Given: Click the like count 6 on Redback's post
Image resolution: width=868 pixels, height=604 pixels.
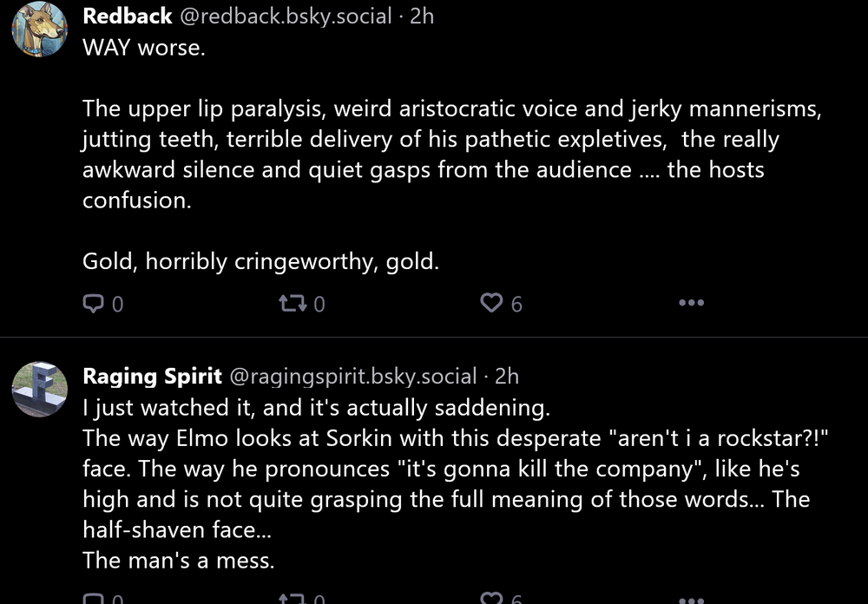Looking at the screenshot, I should [x=516, y=305].
